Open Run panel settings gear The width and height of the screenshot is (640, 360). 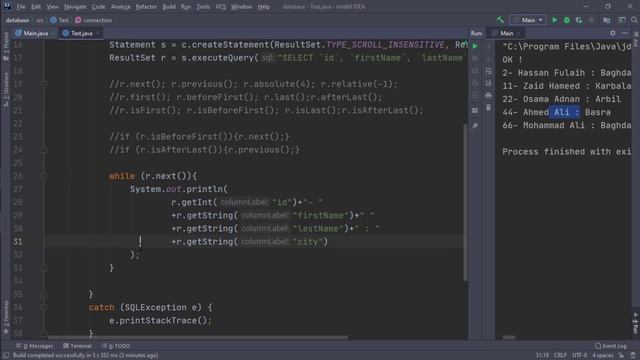(x=613, y=33)
